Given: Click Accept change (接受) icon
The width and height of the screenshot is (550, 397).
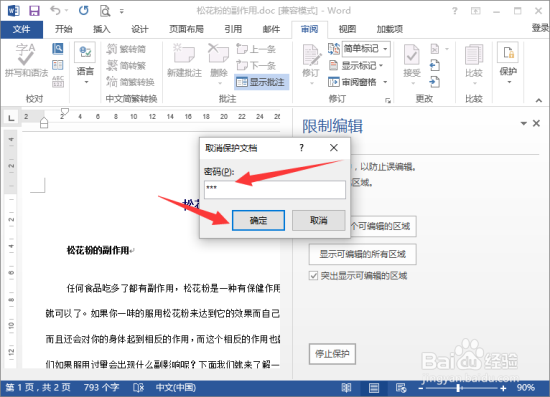Looking at the screenshot, I should [x=411, y=55].
